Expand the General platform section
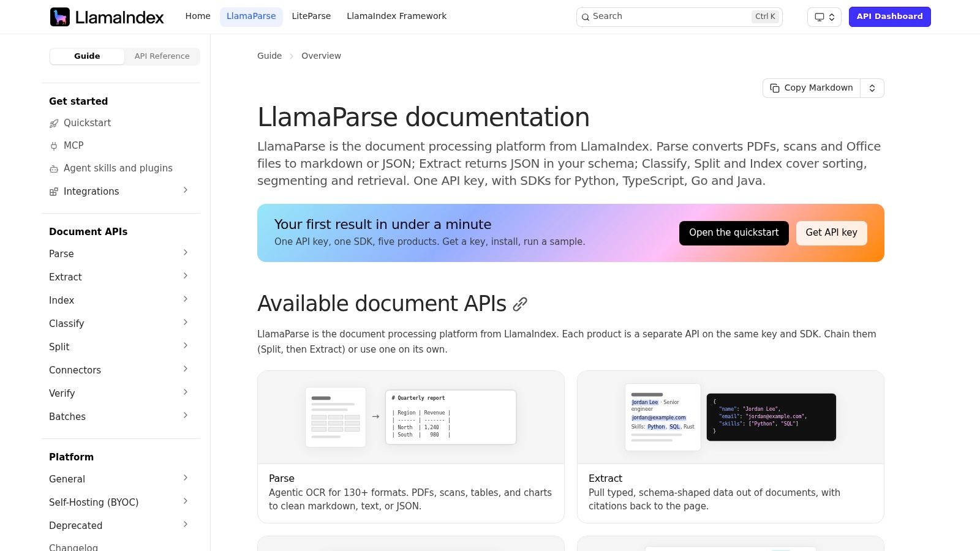This screenshot has width=980, height=551. point(186,478)
